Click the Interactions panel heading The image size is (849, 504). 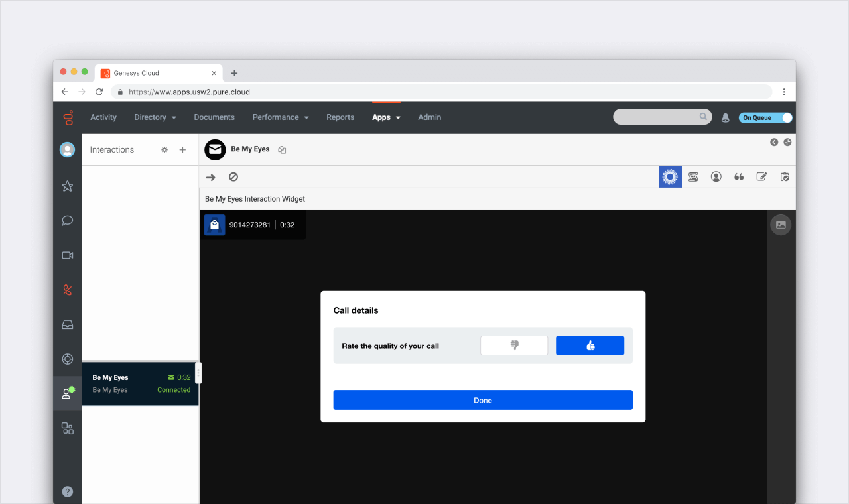[x=112, y=150]
